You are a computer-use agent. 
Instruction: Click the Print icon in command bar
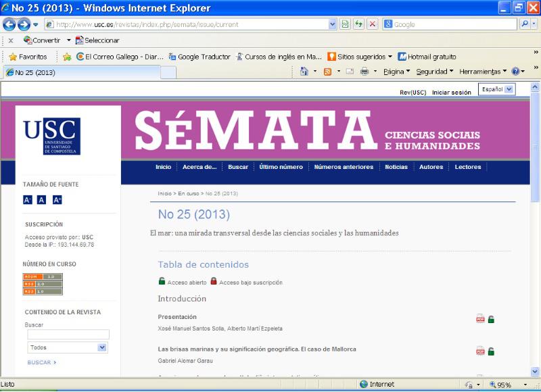(x=364, y=72)
